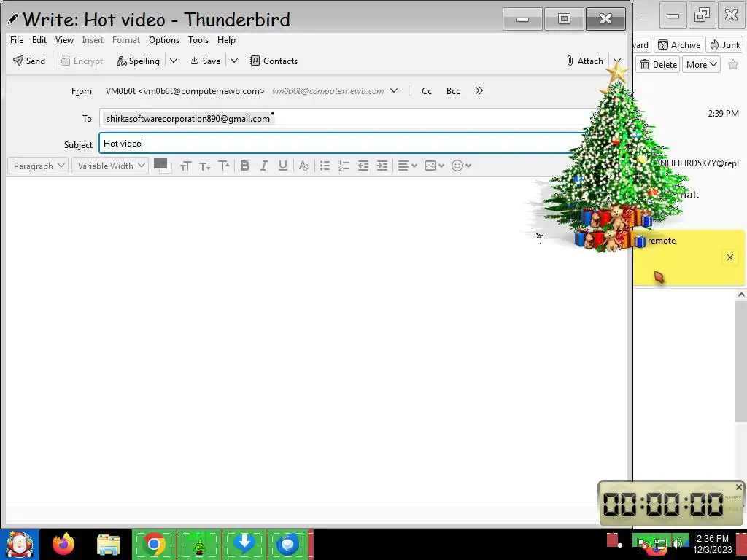Screen dimensions: 747x560
Task: Indent the text
Action: coord(382,166)
